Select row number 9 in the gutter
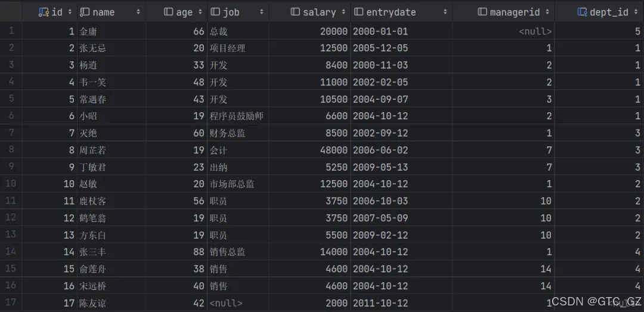This screenshot has width=644, height=312. pyautogui.click(x=11, y=167)
